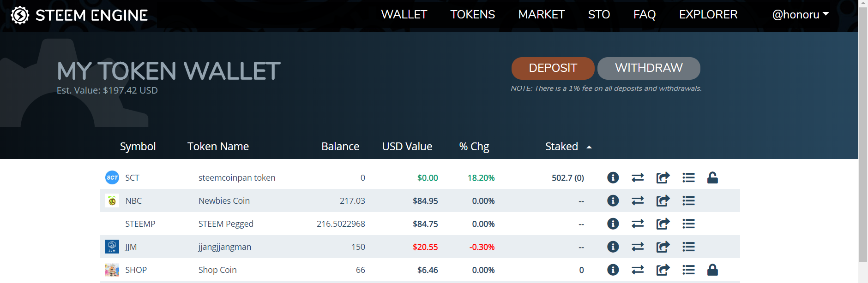The width and height of the screenshot is (868, 283).
Task: Click 'STEEM Pegged' token name
Action: coord(226,224)
